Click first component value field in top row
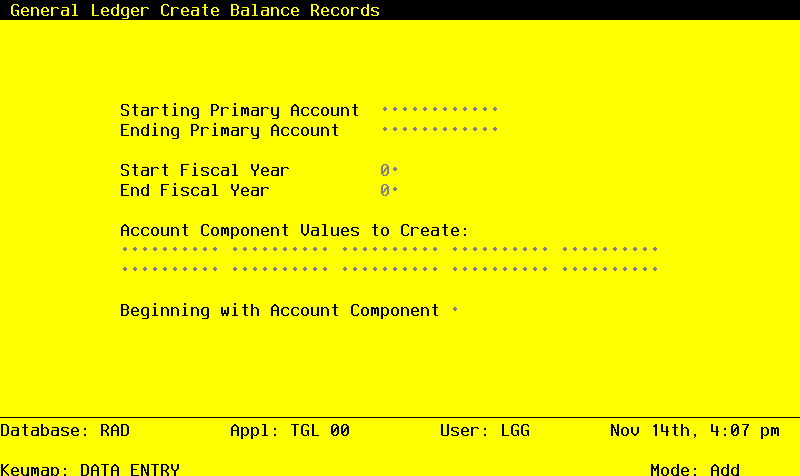This screenshot has width=800, height=476. (x=170, y=249)
